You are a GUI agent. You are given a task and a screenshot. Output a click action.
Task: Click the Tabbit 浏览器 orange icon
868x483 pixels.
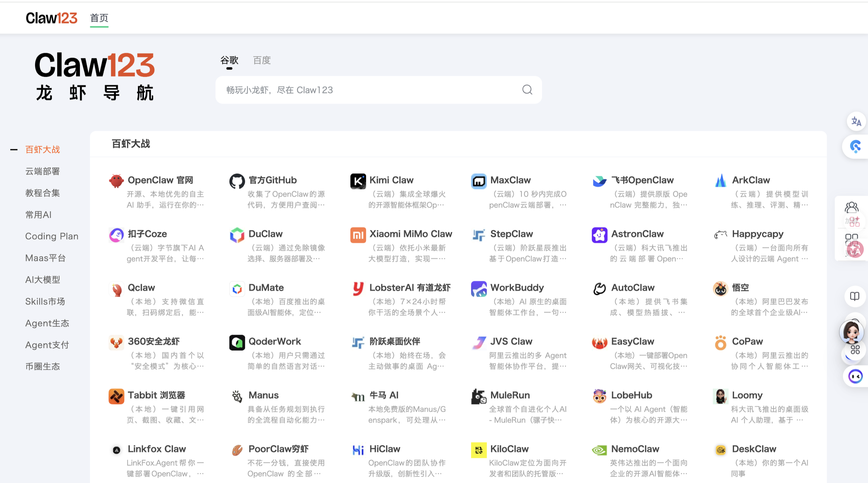116,396
